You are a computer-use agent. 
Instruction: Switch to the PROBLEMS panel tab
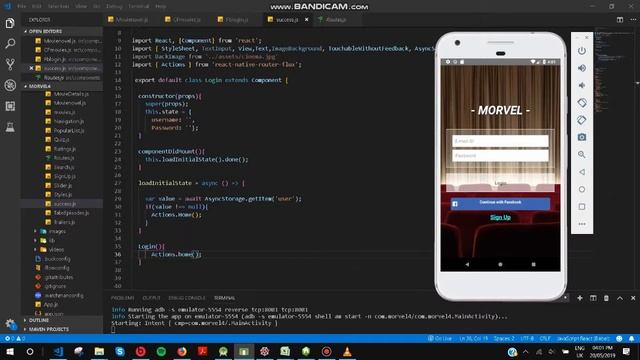click(x=122, y=298)
